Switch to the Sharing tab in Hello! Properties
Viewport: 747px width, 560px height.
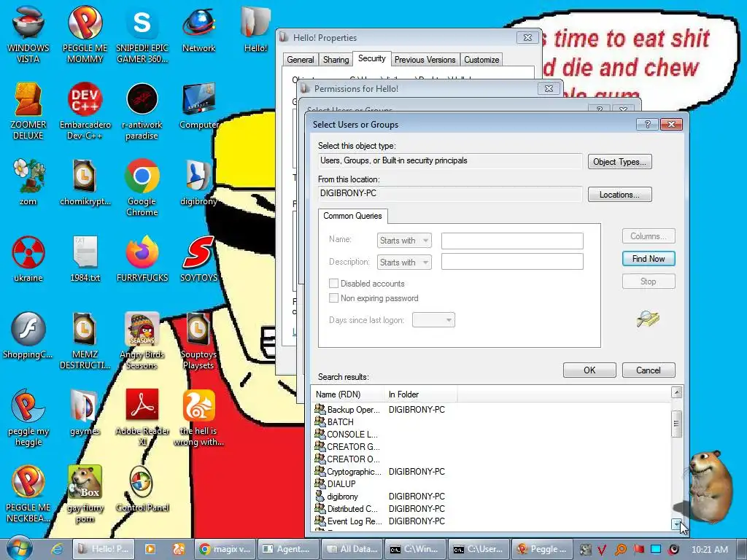coord(336,60)
